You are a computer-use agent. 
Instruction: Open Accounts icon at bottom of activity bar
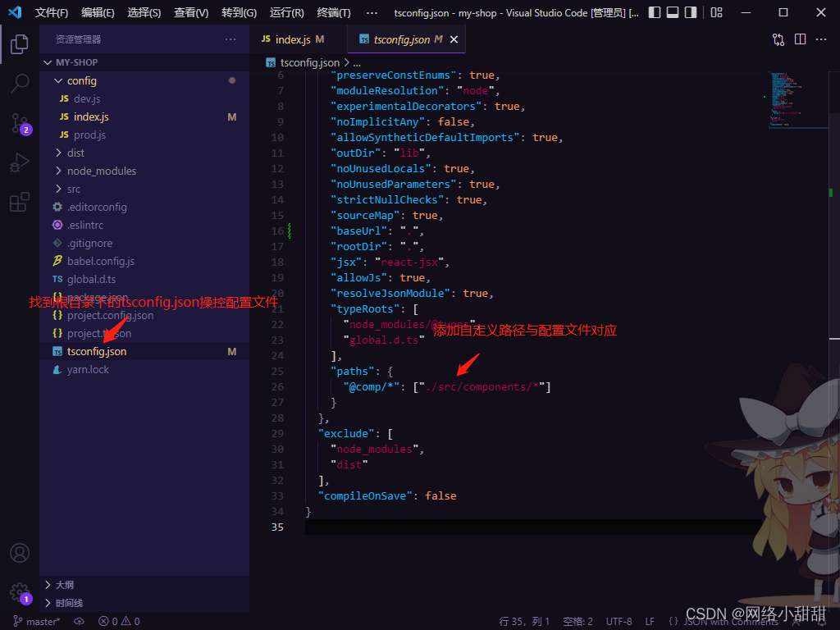19,554
